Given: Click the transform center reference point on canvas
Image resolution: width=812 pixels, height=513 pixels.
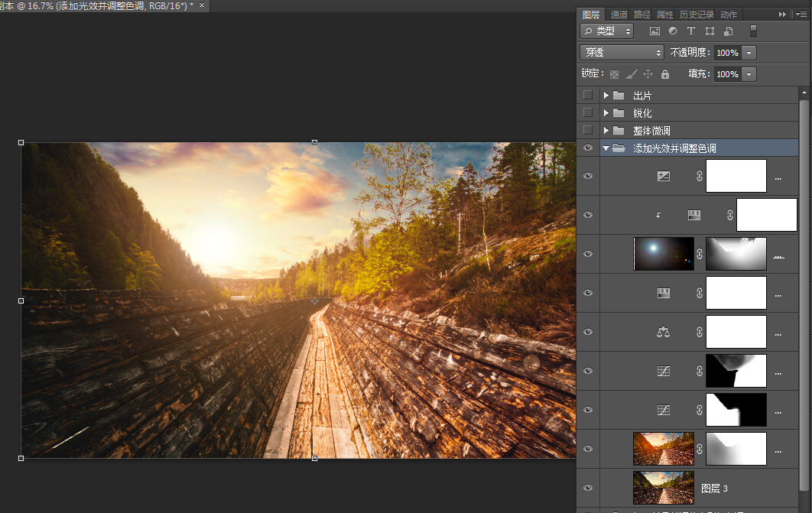Looking at the screenshot, I should click(x=315, y=300).
